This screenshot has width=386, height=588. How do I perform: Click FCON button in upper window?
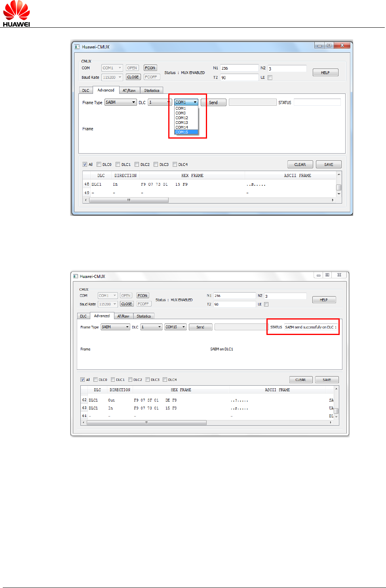(x=150, y=68)
